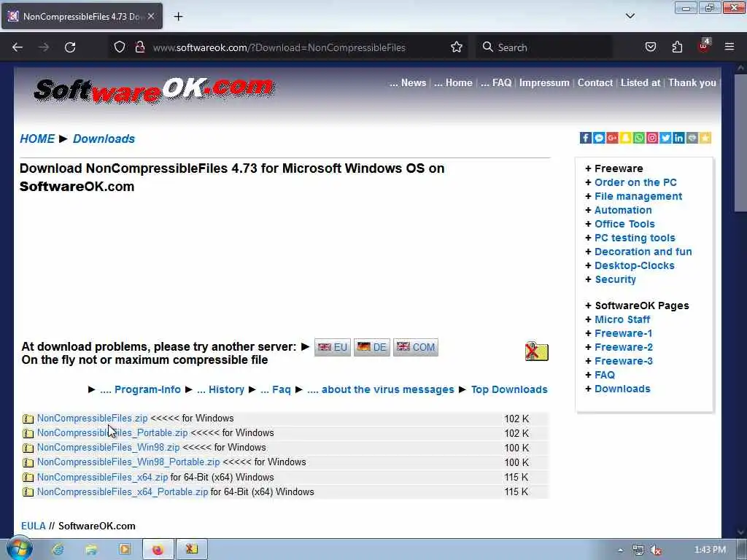Download NonCompressibleFiles_Portable.zip

[112, 433]
